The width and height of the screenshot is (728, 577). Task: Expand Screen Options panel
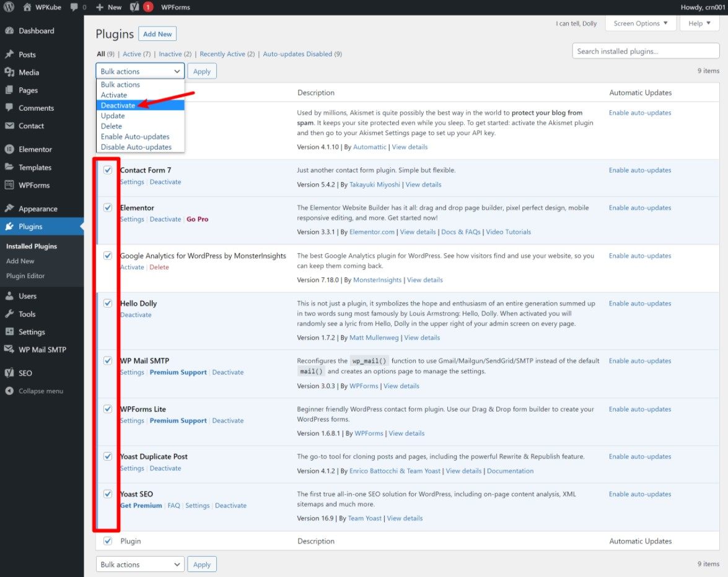pyautogui.click(x=640, y=23)
